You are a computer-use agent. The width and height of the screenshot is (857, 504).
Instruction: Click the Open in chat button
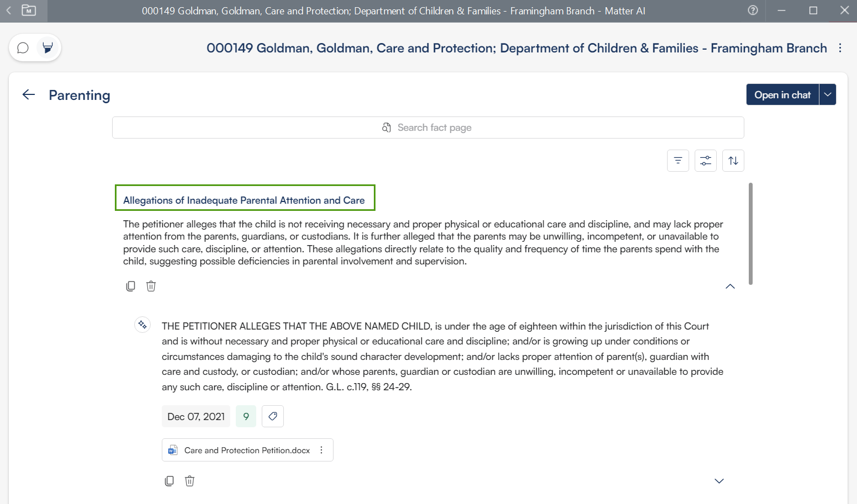(782, 94)
